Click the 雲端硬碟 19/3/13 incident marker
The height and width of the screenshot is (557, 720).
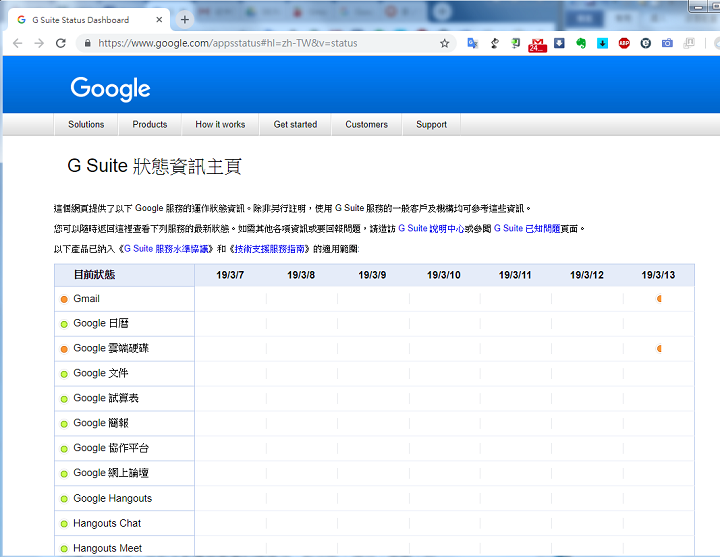[659, 349]
